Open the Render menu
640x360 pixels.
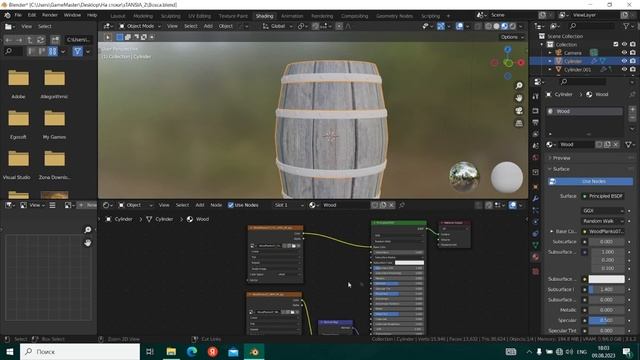click(x=50, y=15)
